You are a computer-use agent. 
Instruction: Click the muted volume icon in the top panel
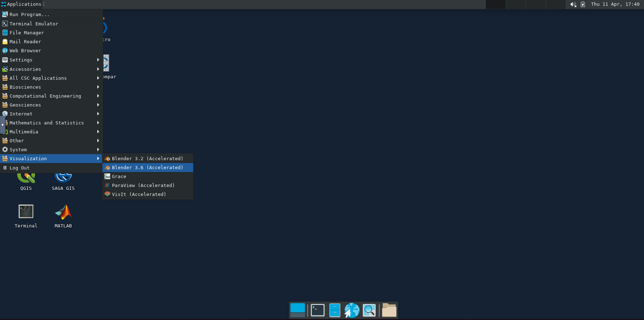573,4
